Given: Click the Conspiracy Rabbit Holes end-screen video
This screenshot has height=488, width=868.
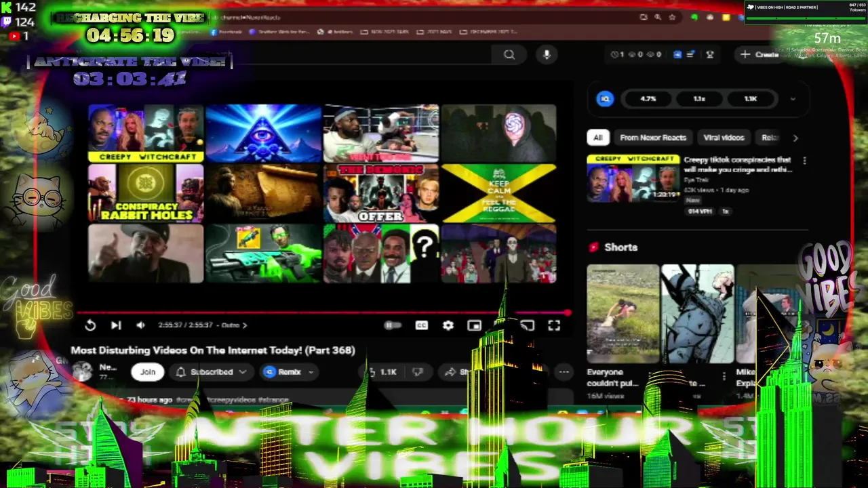Looking at the screenshot, I should [x=146, y=193].
